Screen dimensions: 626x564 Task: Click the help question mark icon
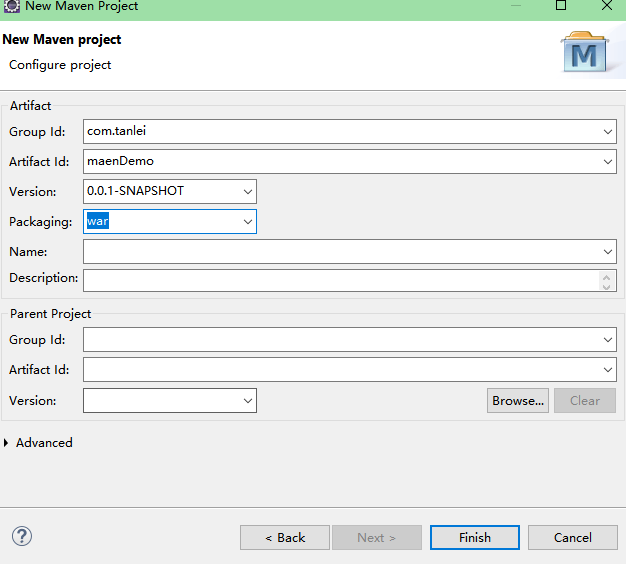tap(22, 536)
